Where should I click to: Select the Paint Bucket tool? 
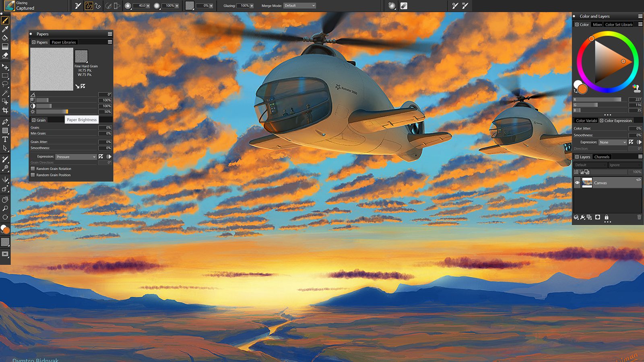(x=5, y=38)
